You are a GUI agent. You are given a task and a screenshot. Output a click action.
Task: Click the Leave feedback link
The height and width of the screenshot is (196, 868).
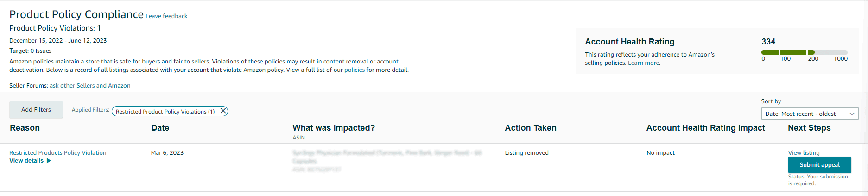[166, 16]
